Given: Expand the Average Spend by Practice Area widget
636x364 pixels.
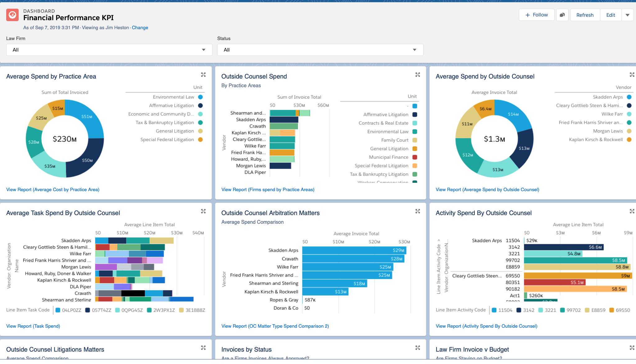Looking at the screenshot, I should (x=204, y=74).
